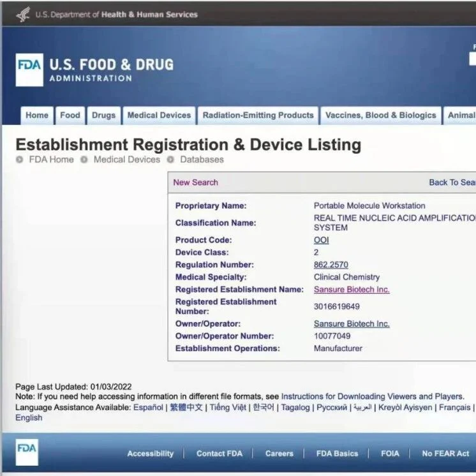The image size is (476, 476).
Task: Click Device Class value 2
Action: click(x=316, y=253)
